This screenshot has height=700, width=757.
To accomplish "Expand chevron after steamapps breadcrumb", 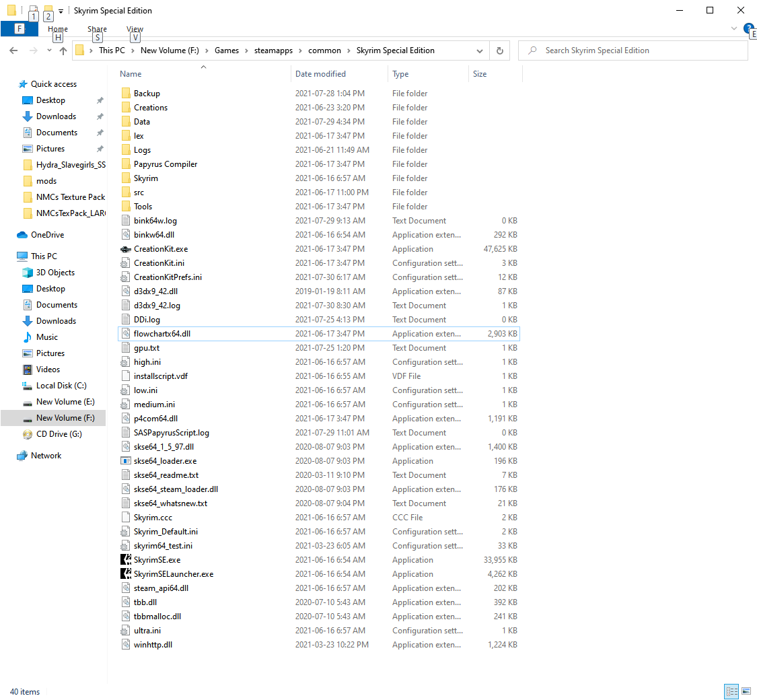I will [300, 50].
